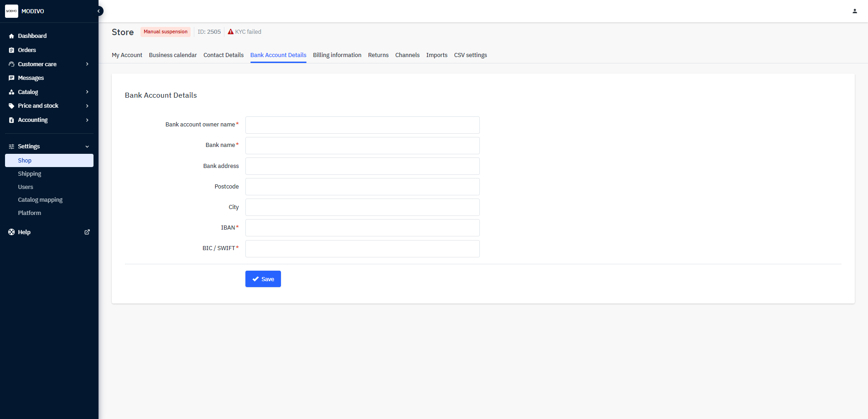Open Dashboard from the sidebar
This screenshot has height=419, width=868.
32,36
